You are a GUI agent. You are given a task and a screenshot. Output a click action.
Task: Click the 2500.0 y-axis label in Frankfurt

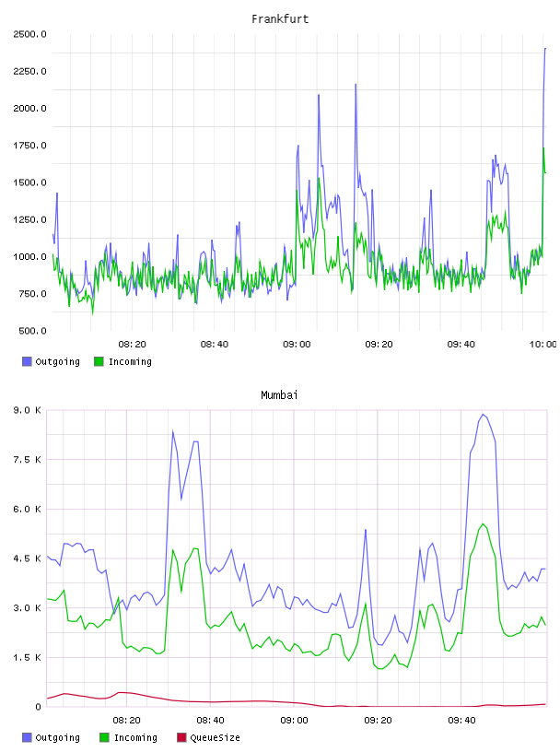pyautogui.click(x=29, y=34)
